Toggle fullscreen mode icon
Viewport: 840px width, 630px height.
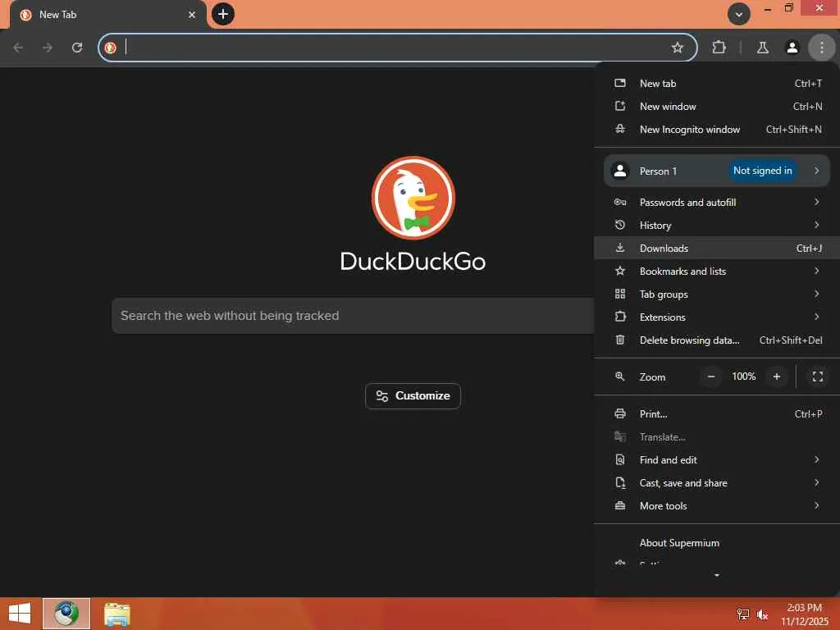point(818,377)
